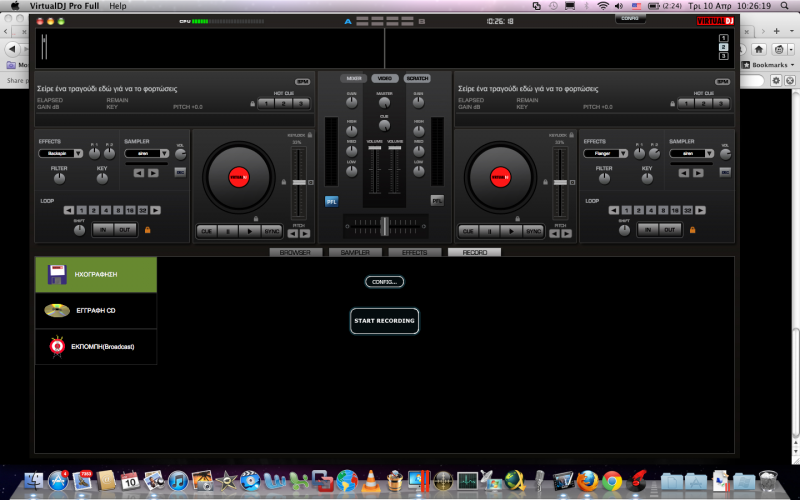Toggle the left deck SYNC button
Image resolution: width=800 pixels, height=500 pixels.
[x=271, y=231]
